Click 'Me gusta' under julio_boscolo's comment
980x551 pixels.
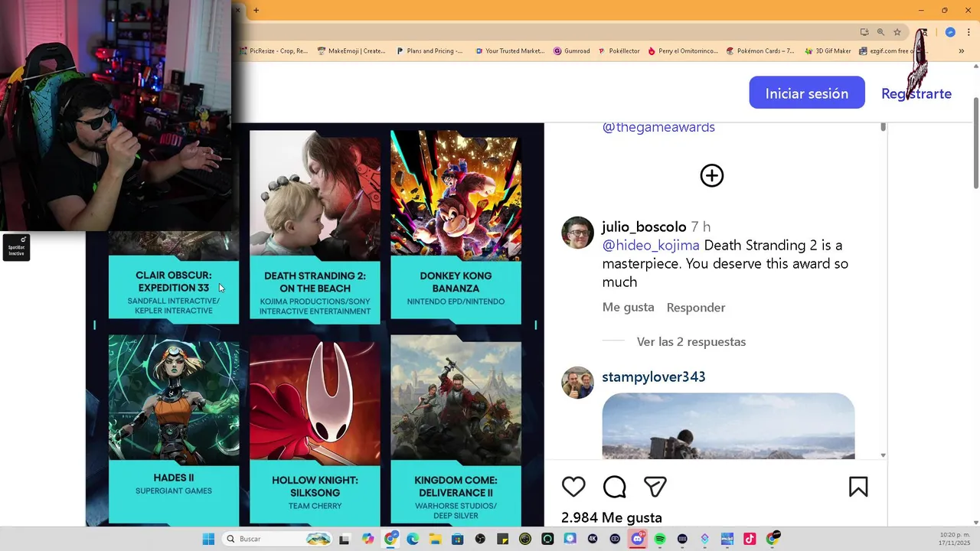point(629,307)
